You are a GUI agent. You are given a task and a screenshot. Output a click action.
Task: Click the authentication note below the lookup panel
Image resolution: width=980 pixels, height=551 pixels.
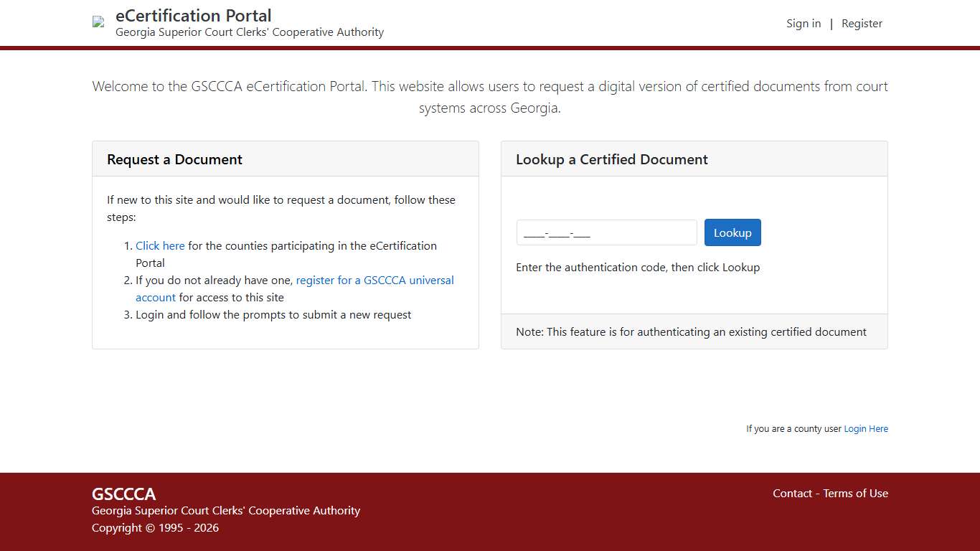click(x=691, y=331)
